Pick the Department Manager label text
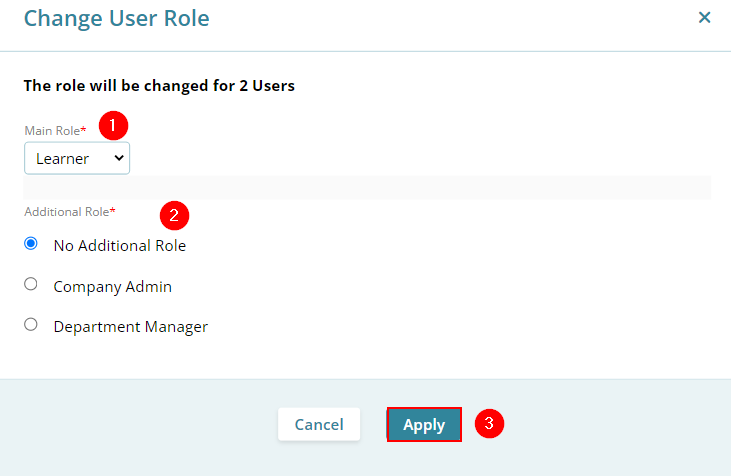The height and width of the screenshot is (476, 731). coord(131,327)
